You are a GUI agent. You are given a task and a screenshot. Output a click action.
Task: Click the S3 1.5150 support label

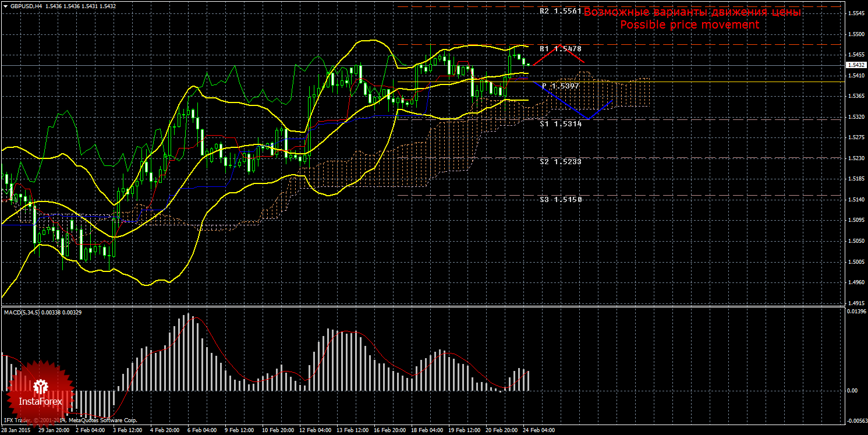click(x=561, y=200)
